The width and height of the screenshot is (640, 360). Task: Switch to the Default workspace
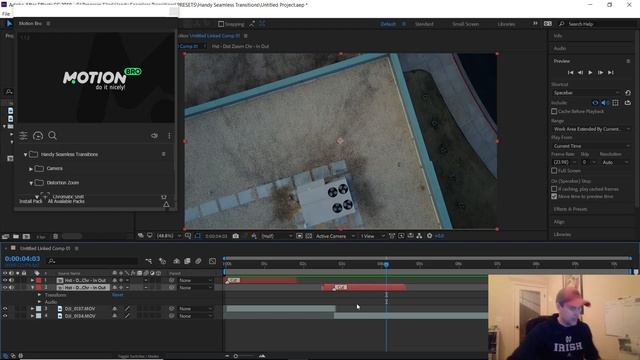point(388,24)
